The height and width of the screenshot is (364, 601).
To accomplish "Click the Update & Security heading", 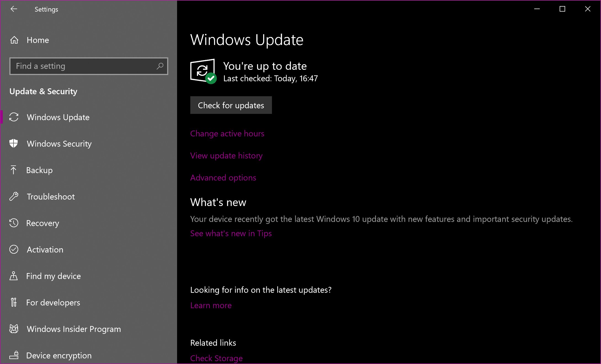I will point(43,92).
